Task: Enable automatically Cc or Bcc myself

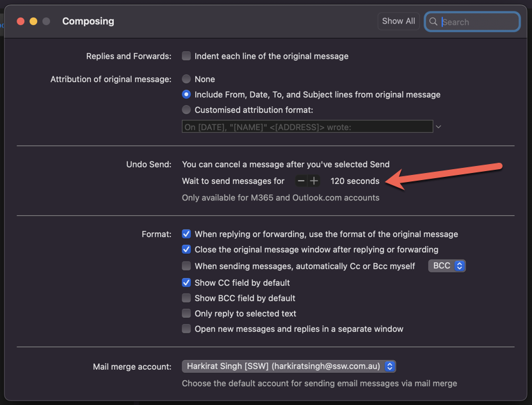Action: [x=186, y=266]
